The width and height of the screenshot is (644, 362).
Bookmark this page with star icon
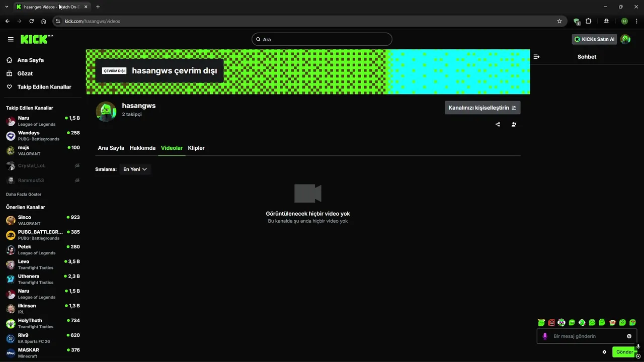(x=559, y=21)
